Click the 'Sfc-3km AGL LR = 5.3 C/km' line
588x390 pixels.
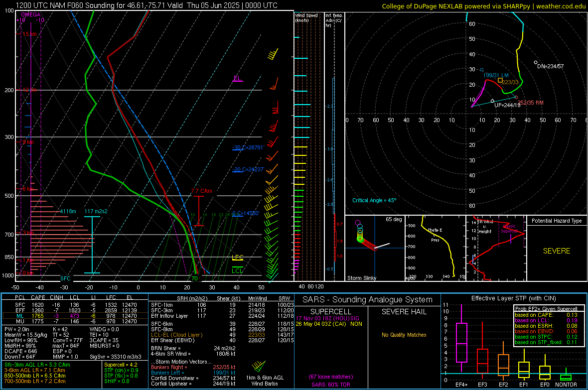coord(37,365)
